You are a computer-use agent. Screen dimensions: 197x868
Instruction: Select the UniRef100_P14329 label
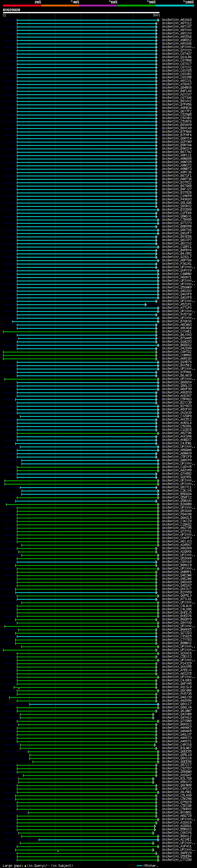coord(177,663)
